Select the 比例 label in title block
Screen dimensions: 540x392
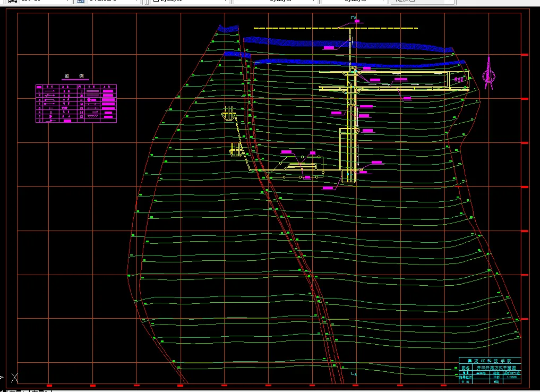tap(496, 377)
